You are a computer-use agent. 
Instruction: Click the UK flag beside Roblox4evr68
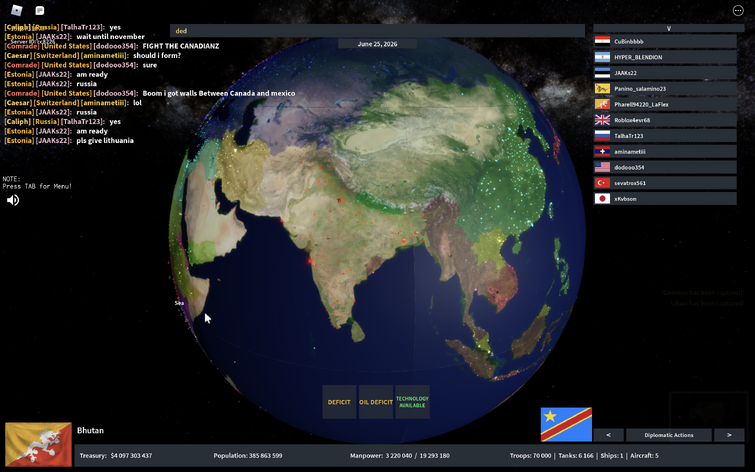[602, 120]
